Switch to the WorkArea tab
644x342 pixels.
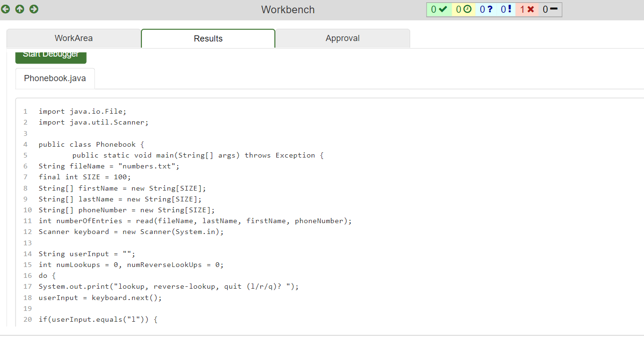tap(74, 38)
